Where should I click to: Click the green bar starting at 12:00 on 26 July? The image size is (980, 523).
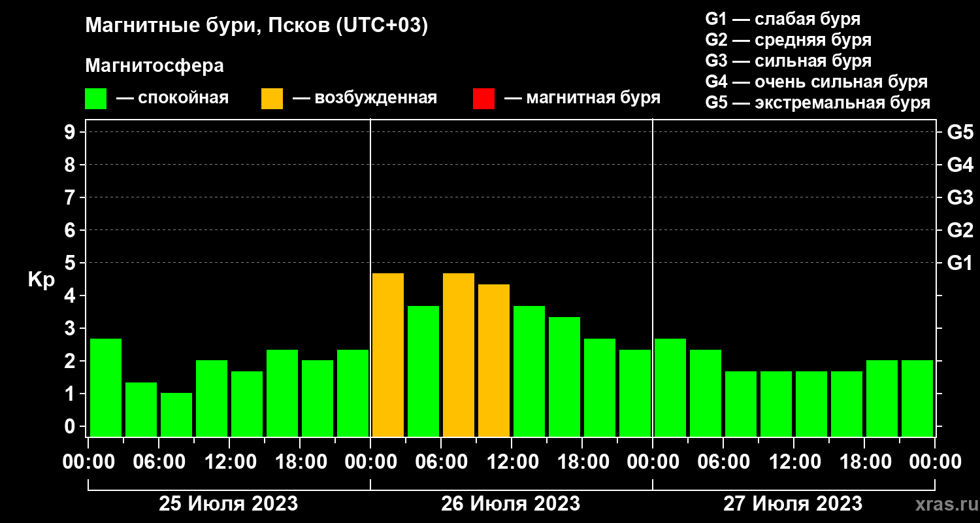(x=529, y=371)
